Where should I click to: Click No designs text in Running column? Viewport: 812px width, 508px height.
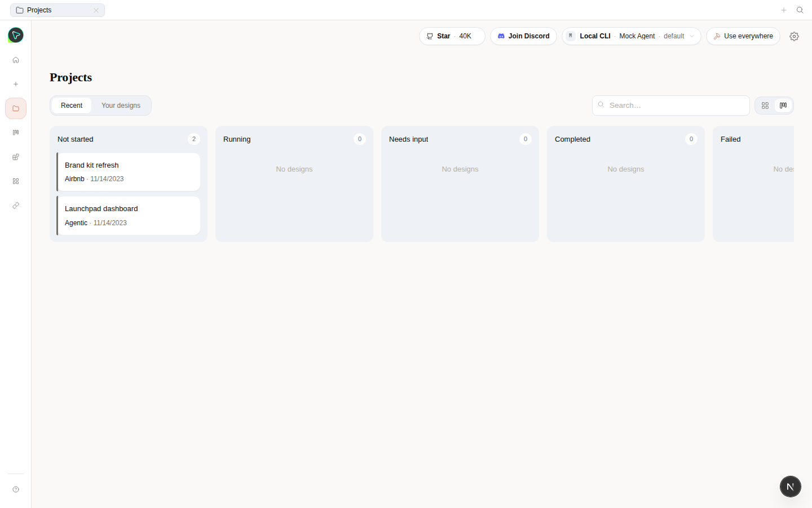point(294,169)
